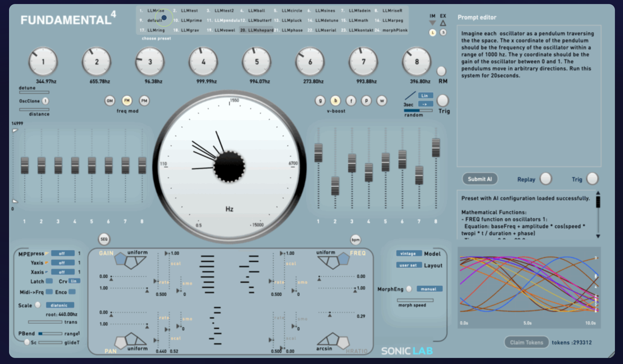623x364 pixels.
Task: Click the Submit AI button
Action: coord(480,179)
